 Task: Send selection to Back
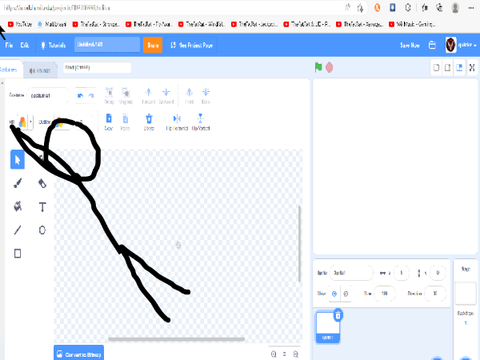click(x=206, y=96)
